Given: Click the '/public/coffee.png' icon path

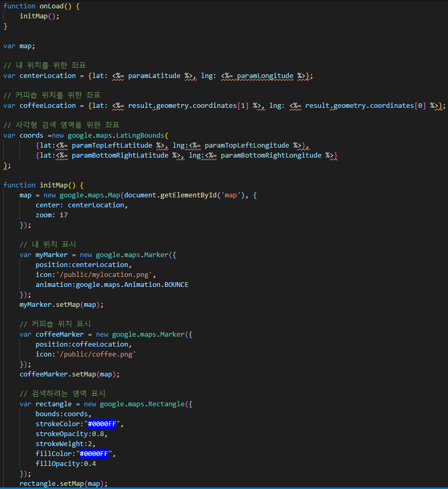Looking at the screenshot, I should 96,354.
